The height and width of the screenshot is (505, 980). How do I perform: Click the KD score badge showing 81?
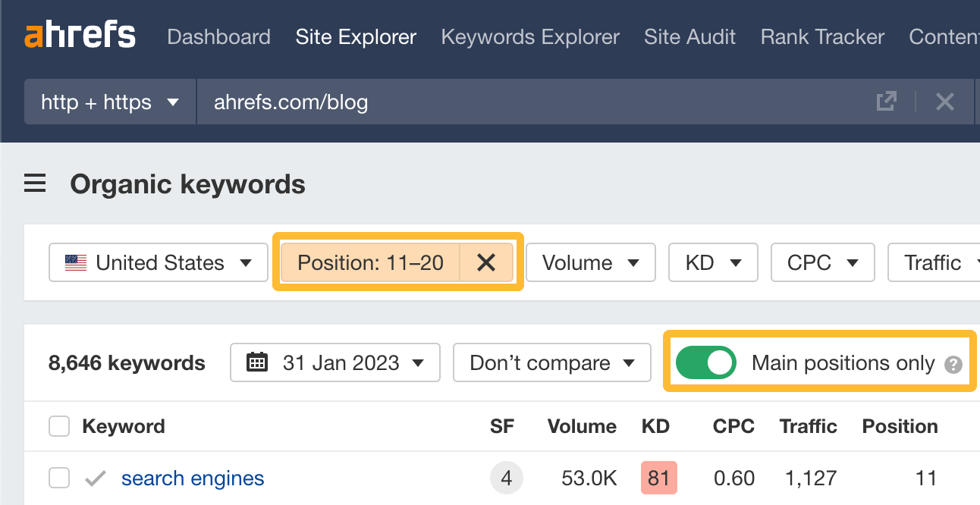(658, 478)
